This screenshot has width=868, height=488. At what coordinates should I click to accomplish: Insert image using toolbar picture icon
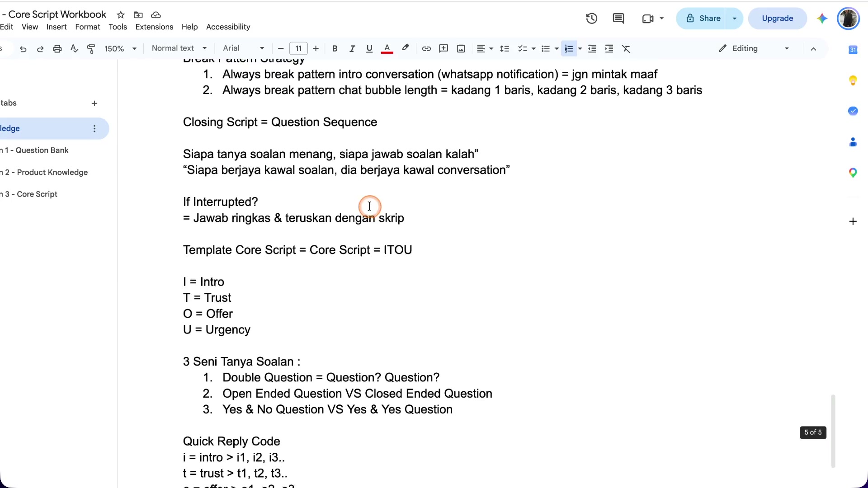[461, 49]
